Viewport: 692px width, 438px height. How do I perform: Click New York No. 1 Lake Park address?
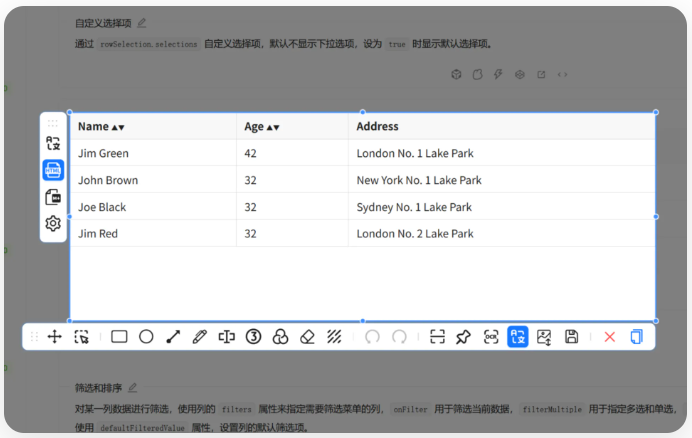[419, 180]
